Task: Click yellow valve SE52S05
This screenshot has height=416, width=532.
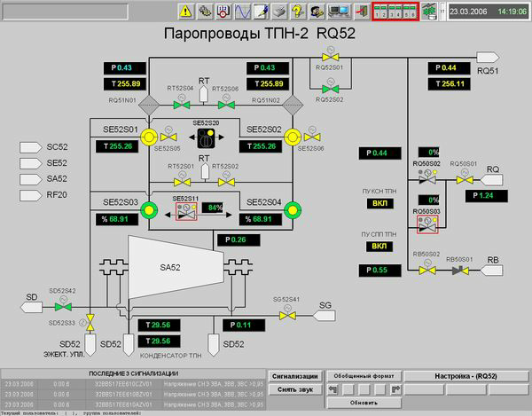Action: point(168,137)
